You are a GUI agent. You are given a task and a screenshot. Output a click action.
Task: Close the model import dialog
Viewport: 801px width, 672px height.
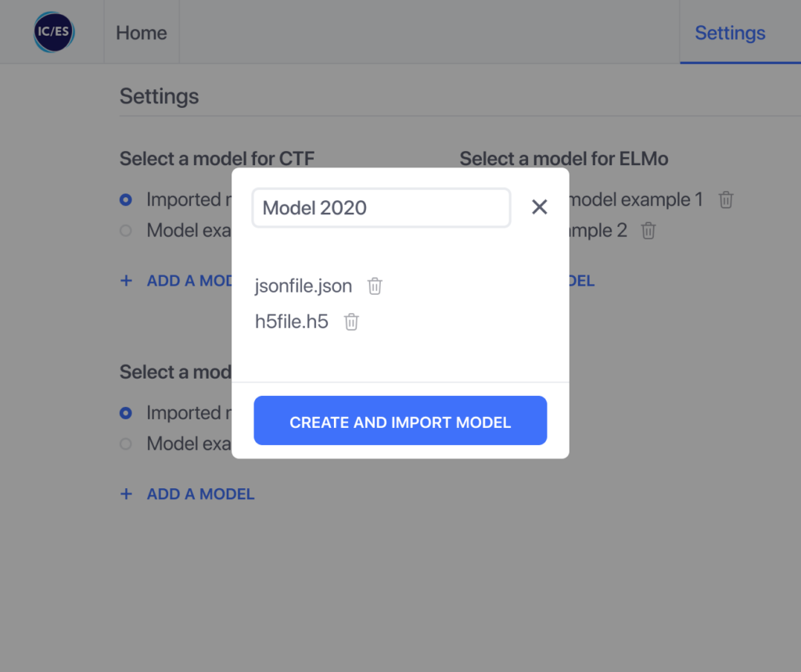[540, 207]
